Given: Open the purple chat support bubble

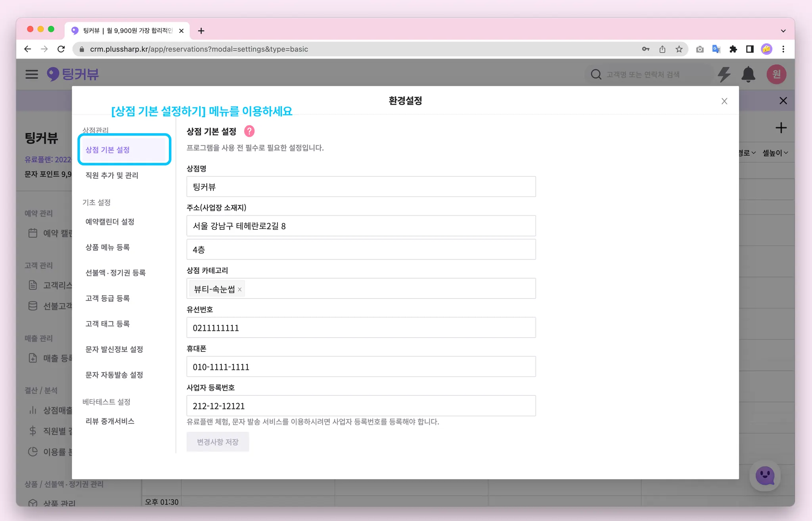Looking at the screenshot, I should 764,475.
